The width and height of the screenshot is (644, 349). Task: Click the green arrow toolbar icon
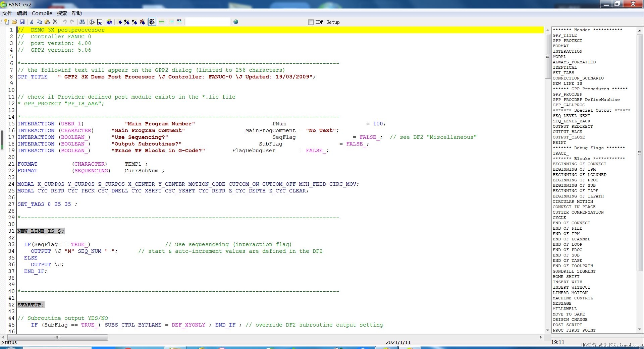coord(162,22)
